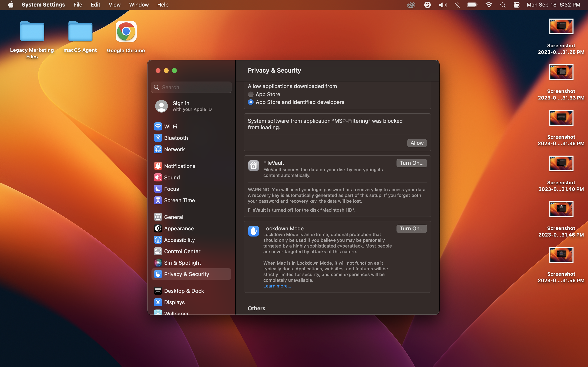Turn on FileVault encryption

pyautogui.click(x=412, y=163)
